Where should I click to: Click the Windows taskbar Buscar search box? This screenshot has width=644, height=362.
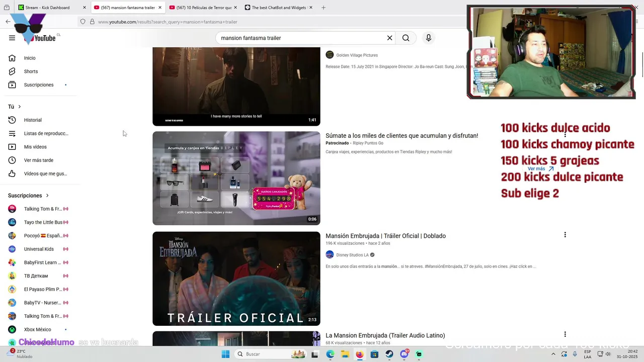point(271,354)
